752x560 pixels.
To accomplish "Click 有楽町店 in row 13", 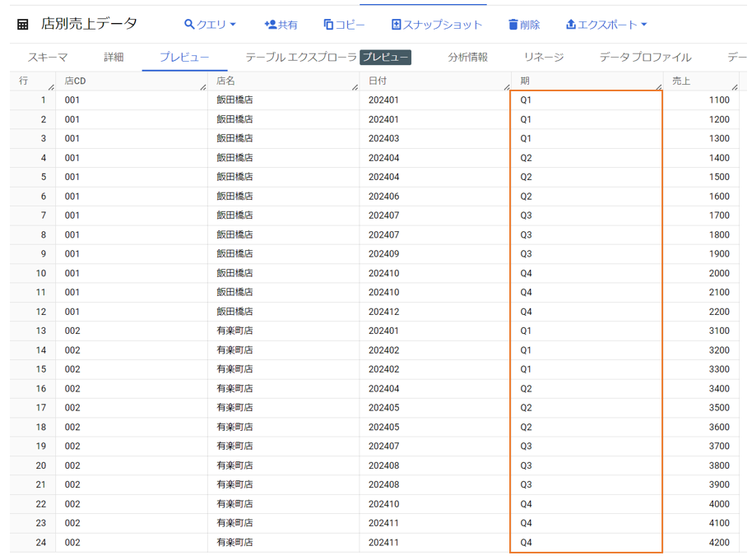I will pyautogui.click(x=234, y=331).
